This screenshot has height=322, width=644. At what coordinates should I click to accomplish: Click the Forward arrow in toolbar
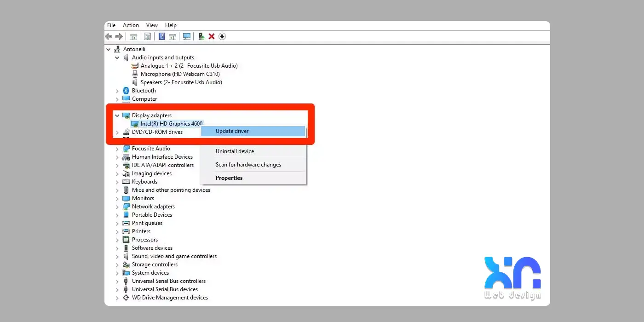coord(119,36)
